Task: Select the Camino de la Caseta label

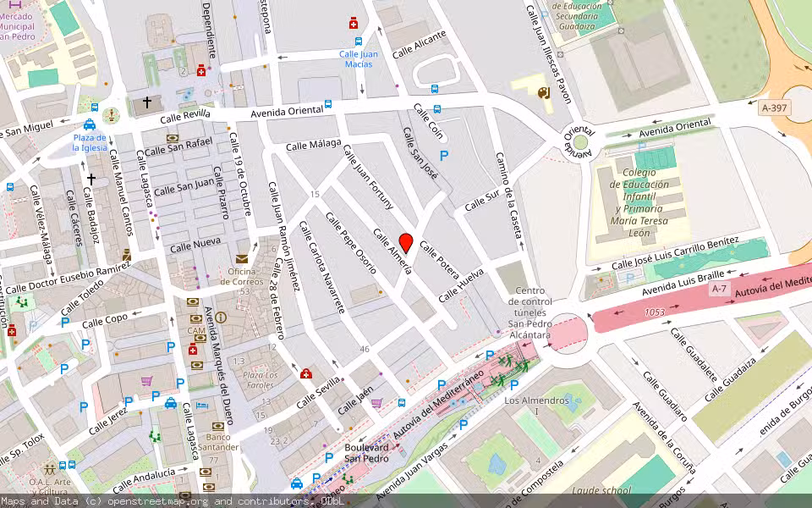Action: click(507, 196)
